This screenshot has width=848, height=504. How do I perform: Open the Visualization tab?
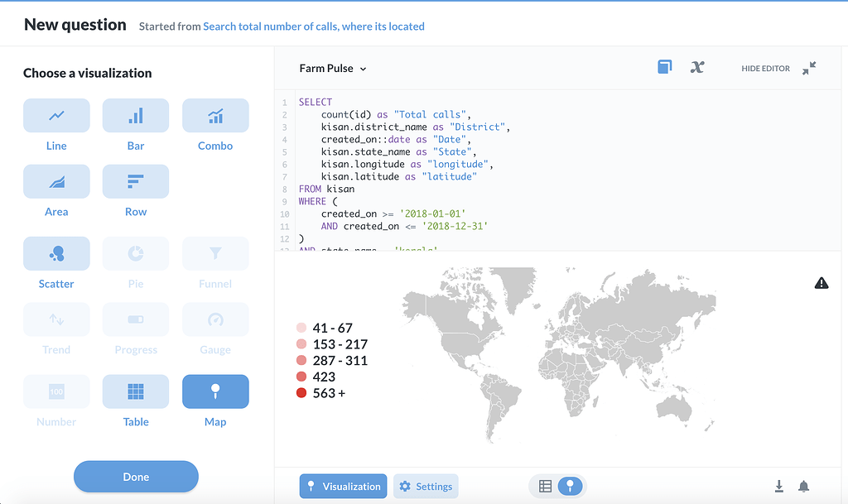(343, 487)
